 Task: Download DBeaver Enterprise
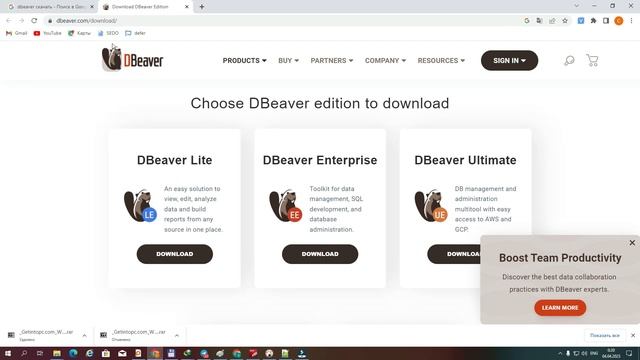[320, 254]
